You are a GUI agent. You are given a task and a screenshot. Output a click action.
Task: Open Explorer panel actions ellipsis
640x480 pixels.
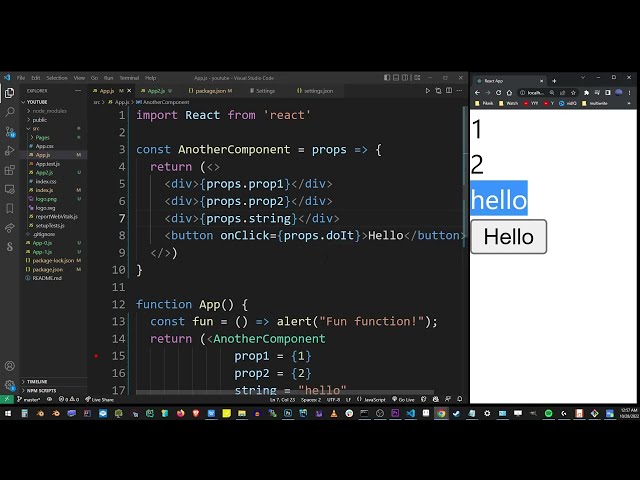[78, 91]
